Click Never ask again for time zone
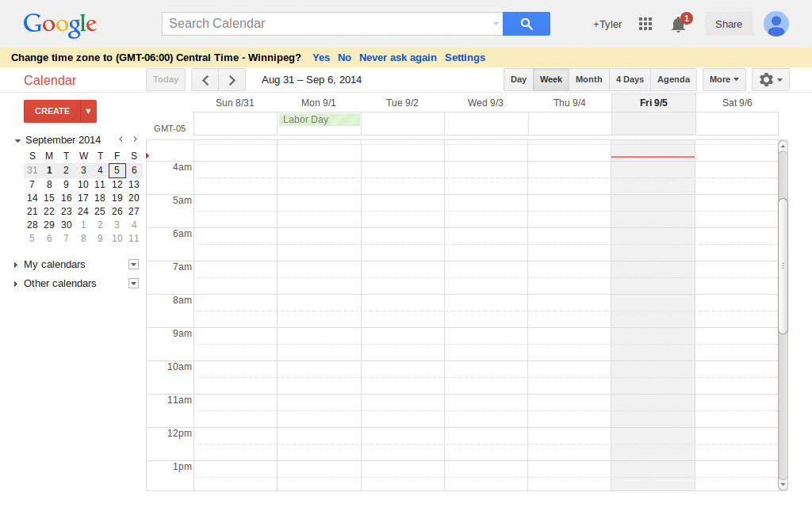 coord(397,57)
